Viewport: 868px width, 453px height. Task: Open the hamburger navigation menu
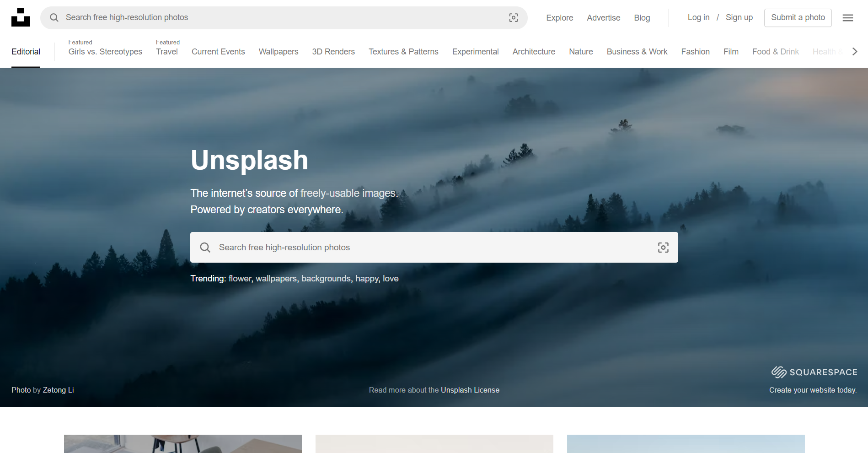tap(847, 17)
